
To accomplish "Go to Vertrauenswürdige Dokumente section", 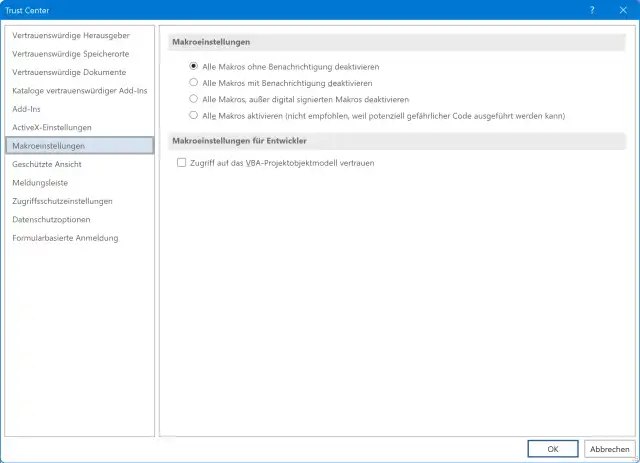I will (x=68, y=72).
